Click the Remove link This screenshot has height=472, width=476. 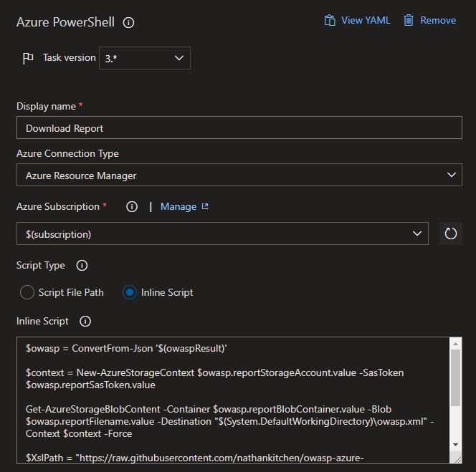pos(438,20)
